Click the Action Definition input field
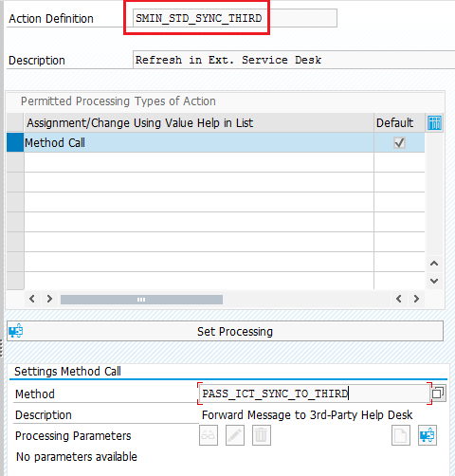The width and height of the screenshot is (455, 476). click(235, 18)
